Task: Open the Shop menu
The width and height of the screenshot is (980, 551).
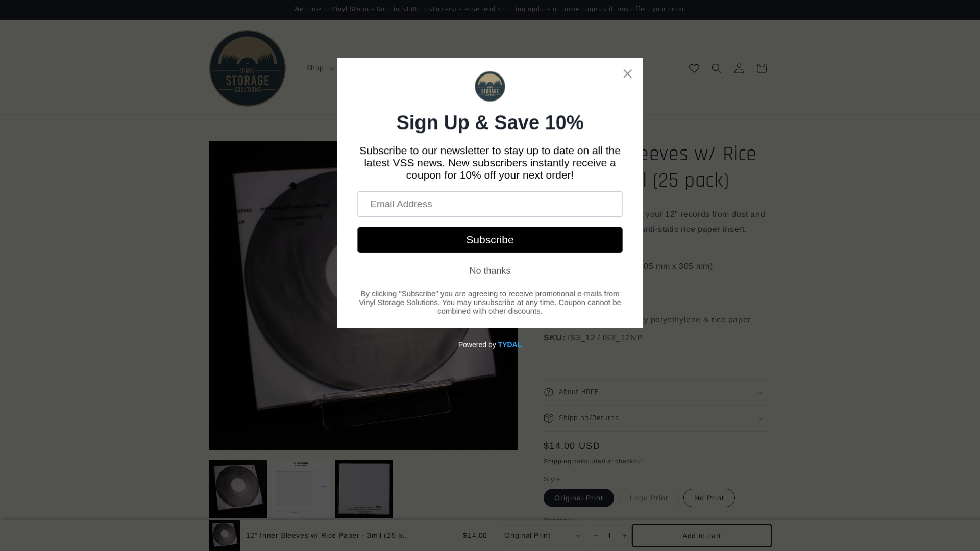Action: click(x=320, y=68)
